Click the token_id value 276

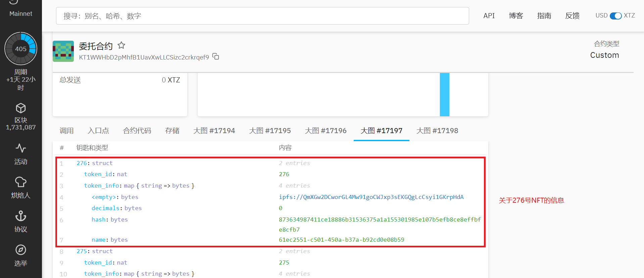pos(284,174)
